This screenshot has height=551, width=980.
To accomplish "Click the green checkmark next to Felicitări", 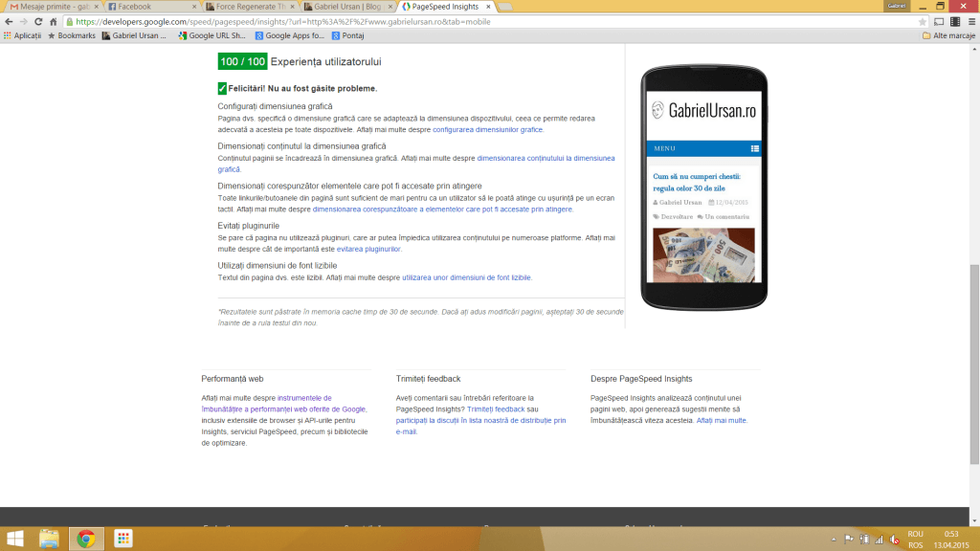I will click(222, 88).
